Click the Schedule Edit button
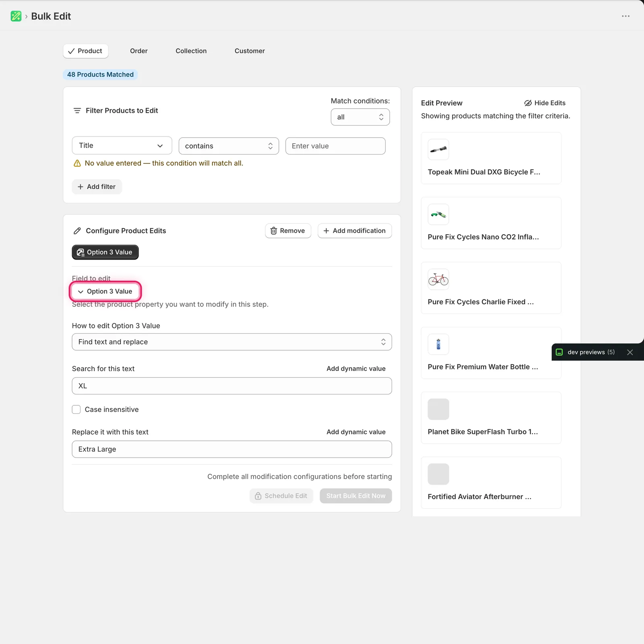The height and width of the screenshot is (644, 644). [x=281, y=496]
